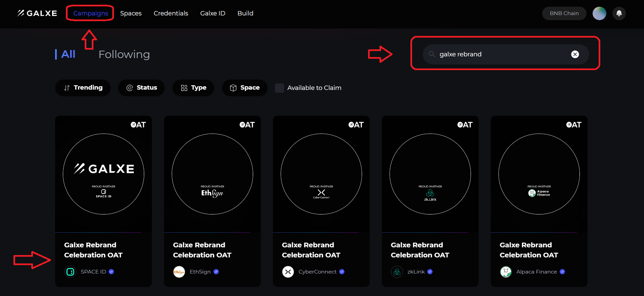Open the user avatar profile menu
644x296 pixels.
(599, 13)
